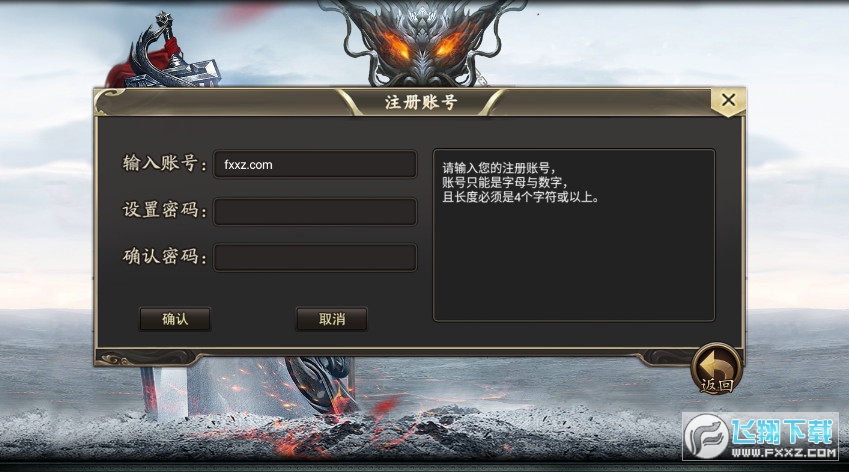Click the scroll ornament on dialog bottom-left corner

coord(116,359)
